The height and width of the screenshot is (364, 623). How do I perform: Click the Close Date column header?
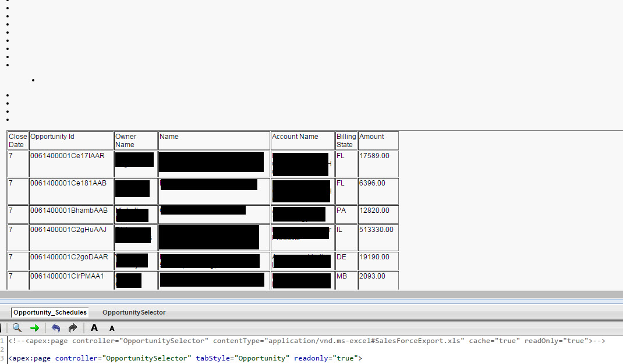[x=18, y=141]
